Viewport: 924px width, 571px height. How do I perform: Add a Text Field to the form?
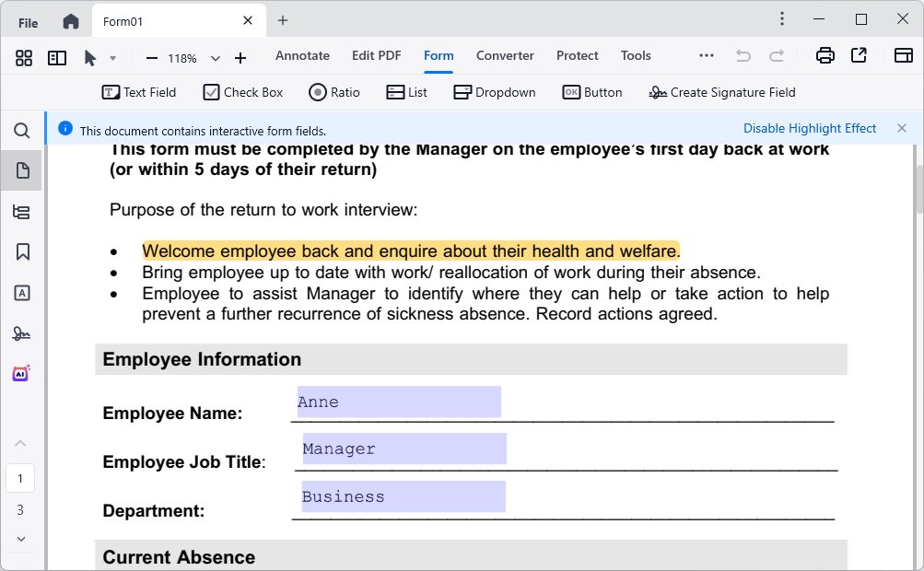(139, 92)
